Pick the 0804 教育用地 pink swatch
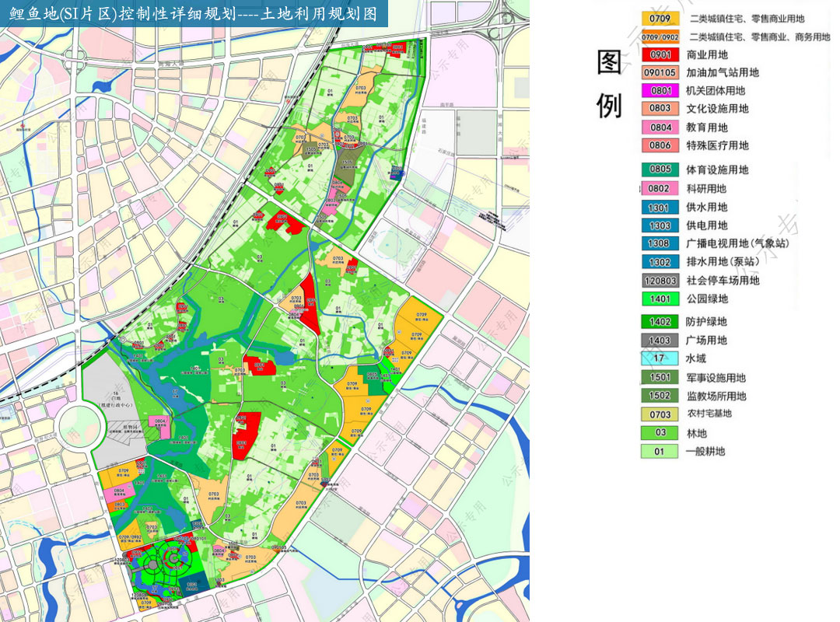This screenshot has height=622, width=840. tap(660, 128)
